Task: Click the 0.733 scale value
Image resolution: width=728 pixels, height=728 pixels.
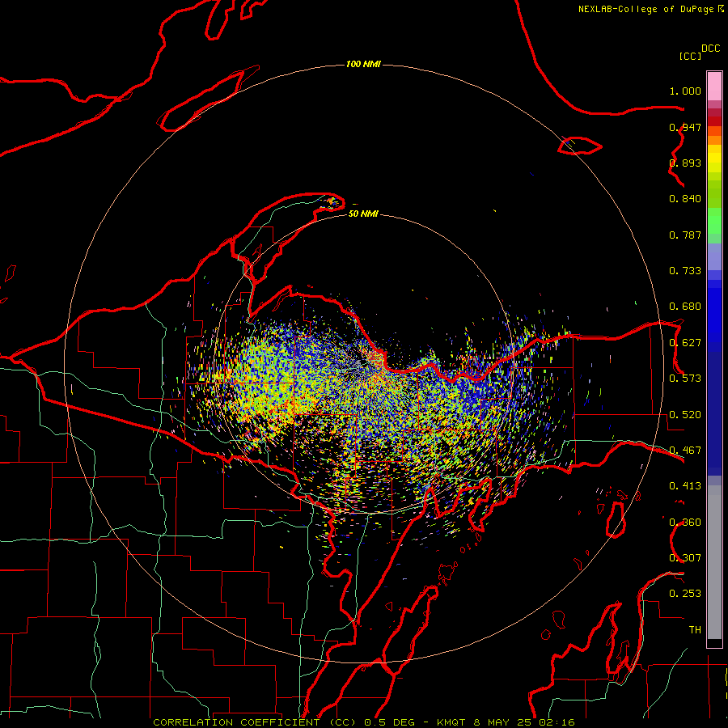Action: (685, 271)
